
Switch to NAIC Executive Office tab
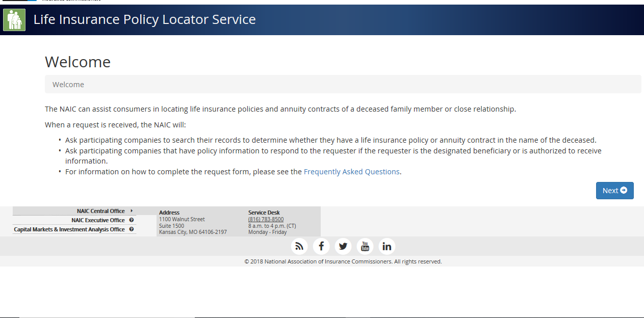[x=98, y=220]
